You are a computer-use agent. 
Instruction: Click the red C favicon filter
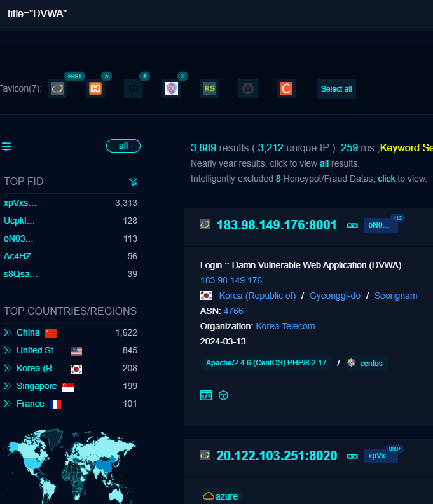coord(286,89)
